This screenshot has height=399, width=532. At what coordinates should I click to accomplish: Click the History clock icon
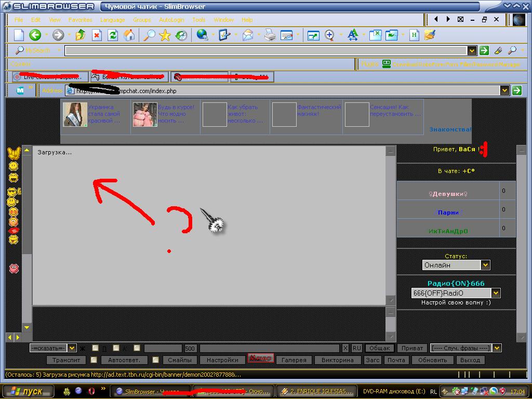[x=181, y=35]
